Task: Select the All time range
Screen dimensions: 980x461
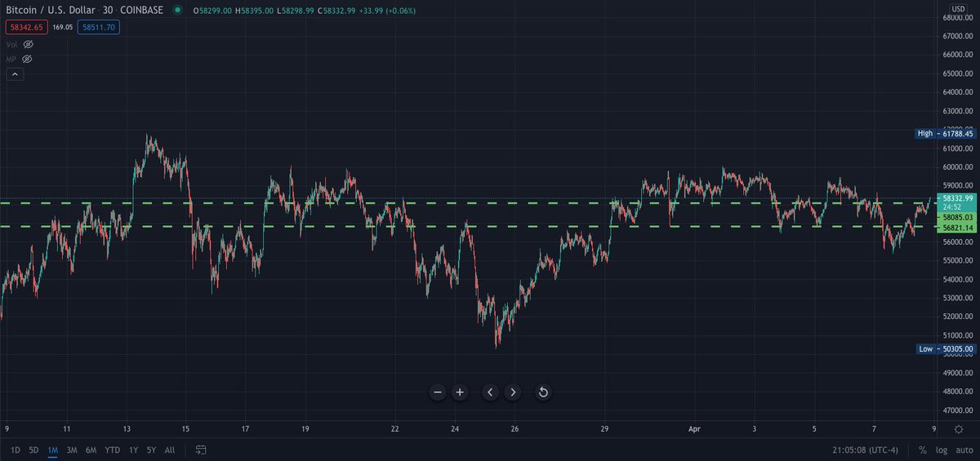Action: click(170, 450)
